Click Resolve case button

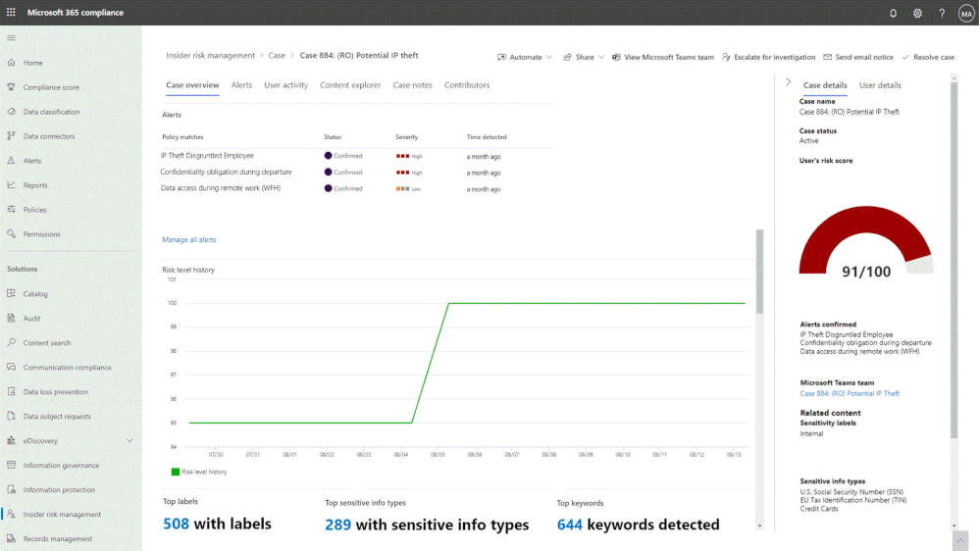point(928,57)
